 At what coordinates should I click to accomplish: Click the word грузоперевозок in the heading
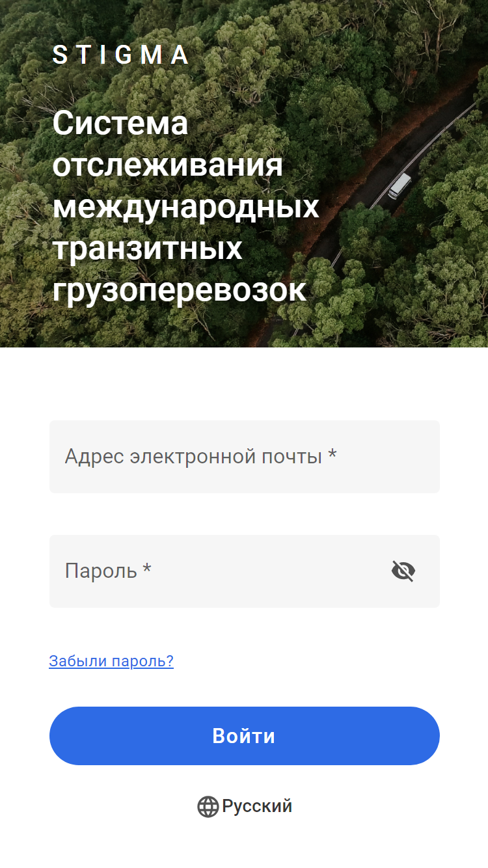tap(180, 291)
